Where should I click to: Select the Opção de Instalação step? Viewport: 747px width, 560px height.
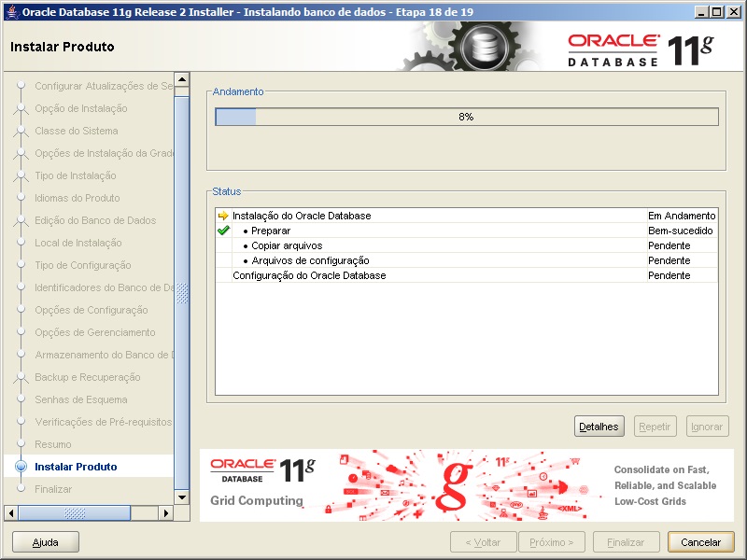tap(81, 108)
